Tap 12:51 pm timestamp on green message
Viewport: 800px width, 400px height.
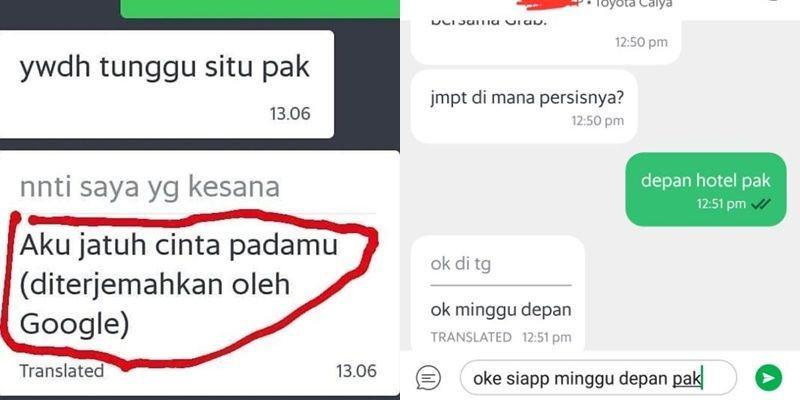(x=721, y=204)
